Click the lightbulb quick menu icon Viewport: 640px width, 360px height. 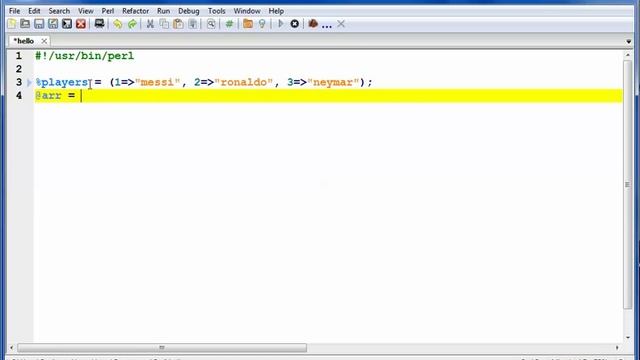click(262, 24)
